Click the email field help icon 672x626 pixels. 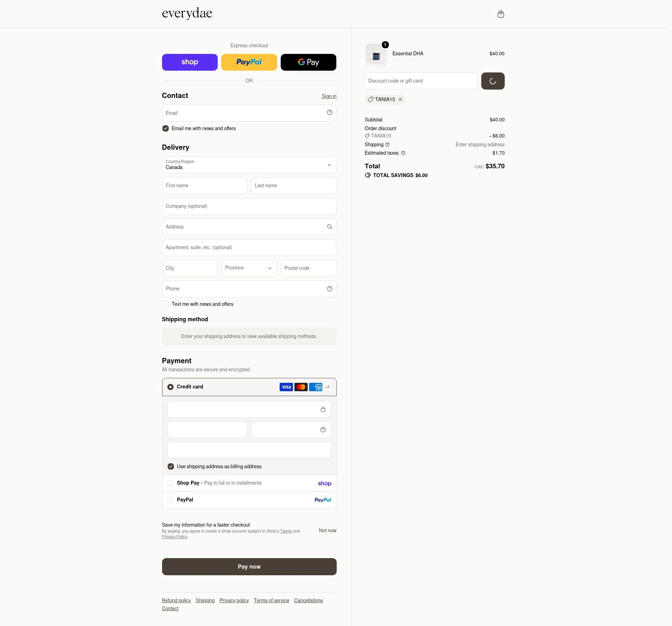point(329,112)
